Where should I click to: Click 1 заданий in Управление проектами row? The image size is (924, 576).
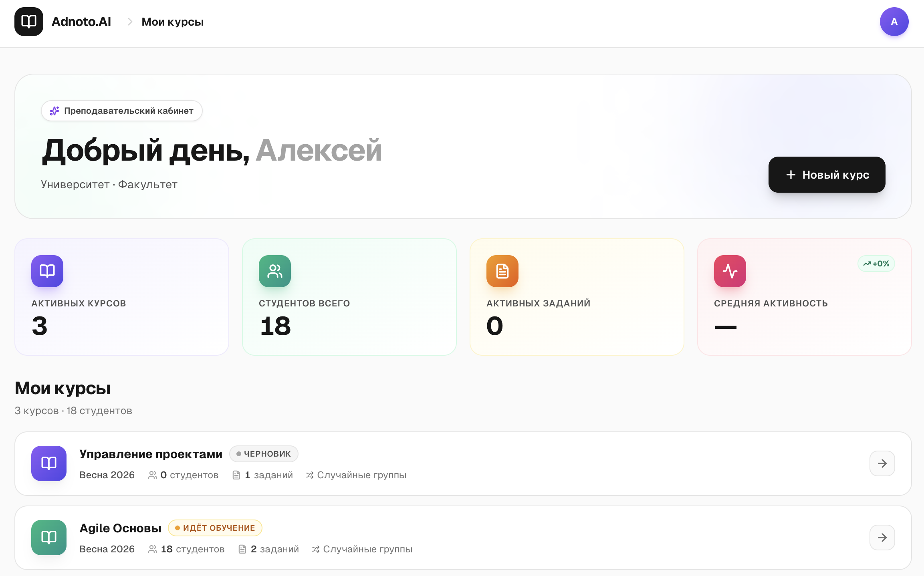click(269, 475)
